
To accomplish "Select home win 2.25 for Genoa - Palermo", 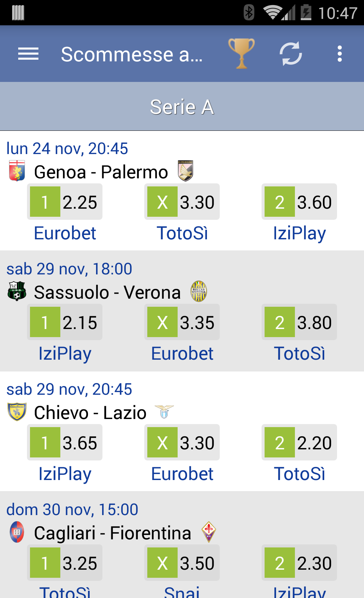I will [x=65, y=202].
